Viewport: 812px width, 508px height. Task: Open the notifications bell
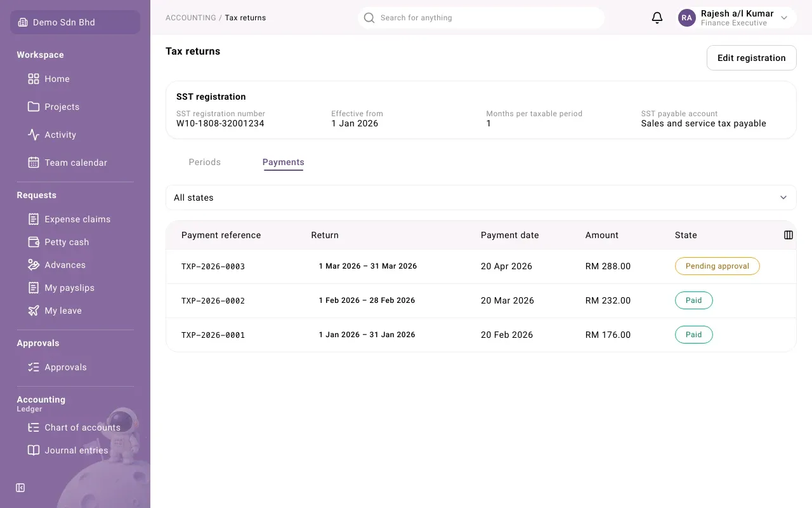click(657, 18)
